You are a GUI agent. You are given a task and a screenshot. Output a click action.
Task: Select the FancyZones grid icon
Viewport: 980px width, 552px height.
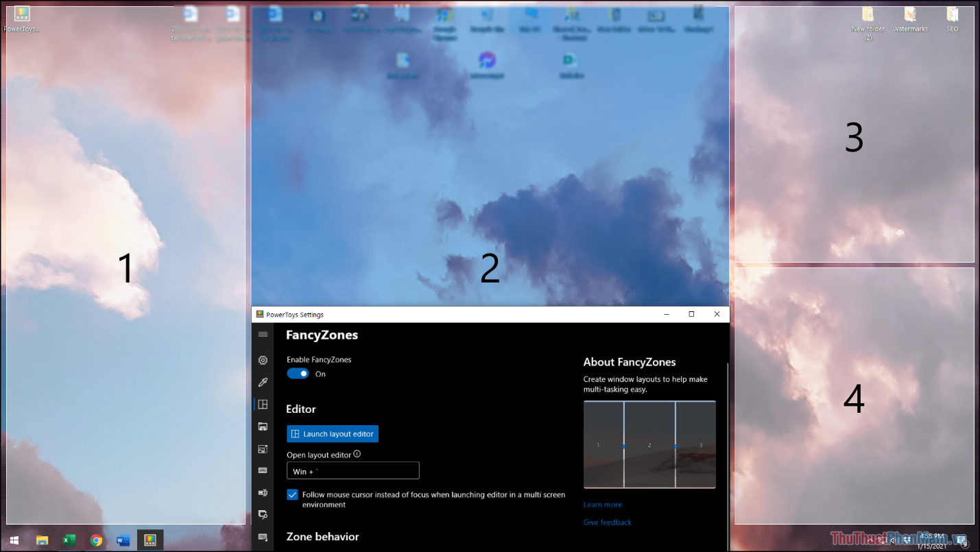(263, 405)
